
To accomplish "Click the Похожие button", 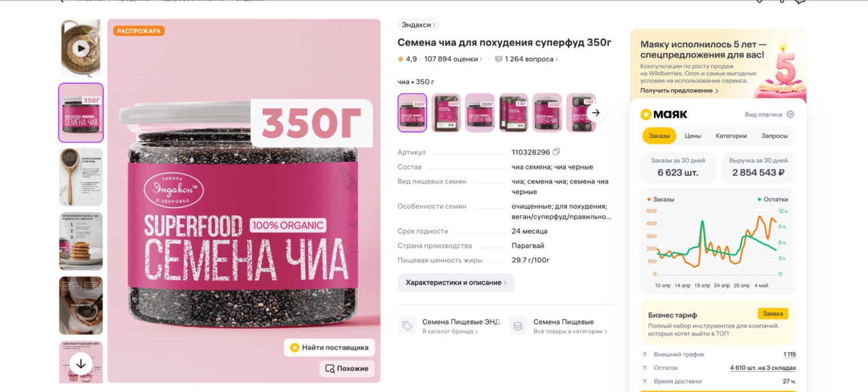I will coord(347,368).
